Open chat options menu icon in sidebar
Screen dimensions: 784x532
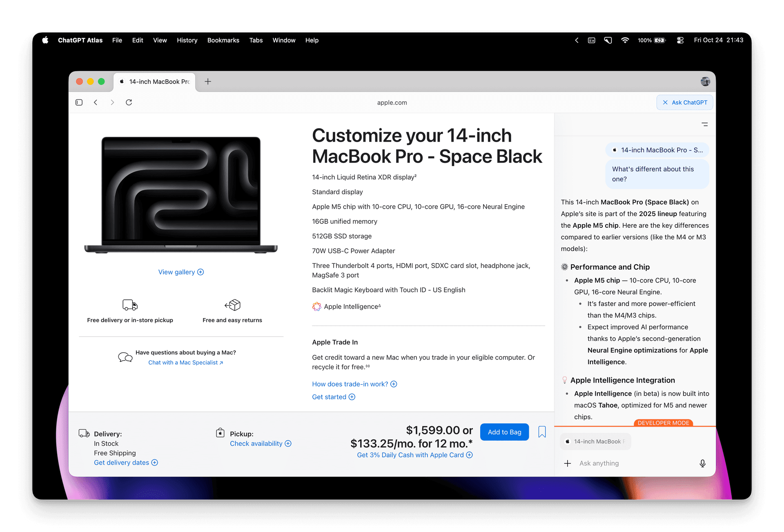[705, 125]
